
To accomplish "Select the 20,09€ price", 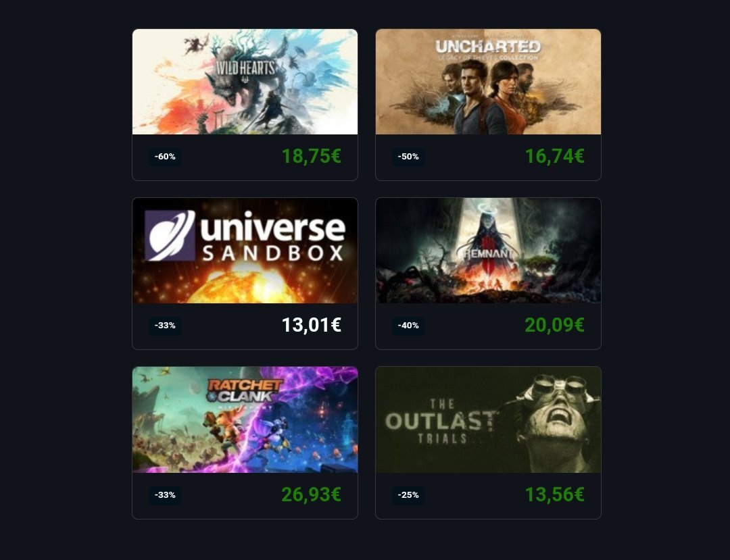I will click(554, 325).
